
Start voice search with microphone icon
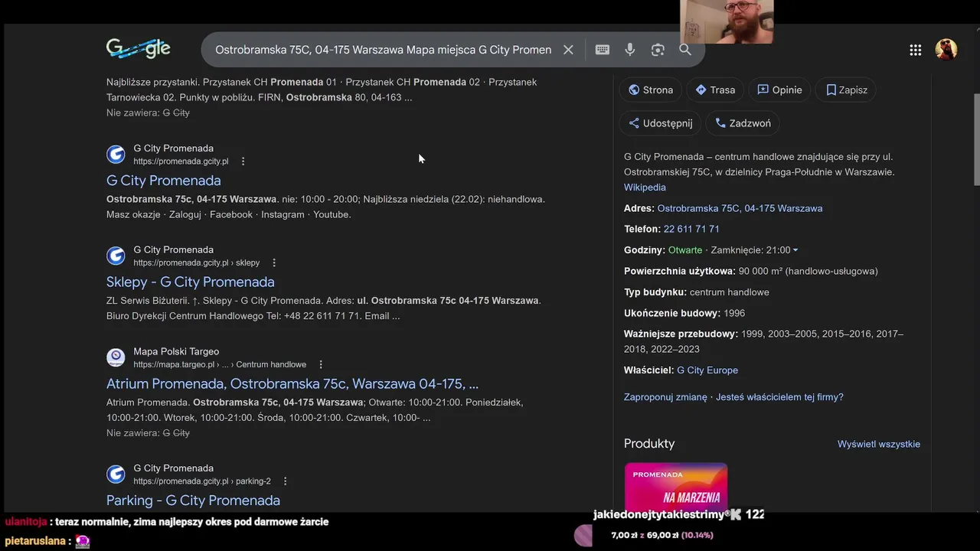630,50
